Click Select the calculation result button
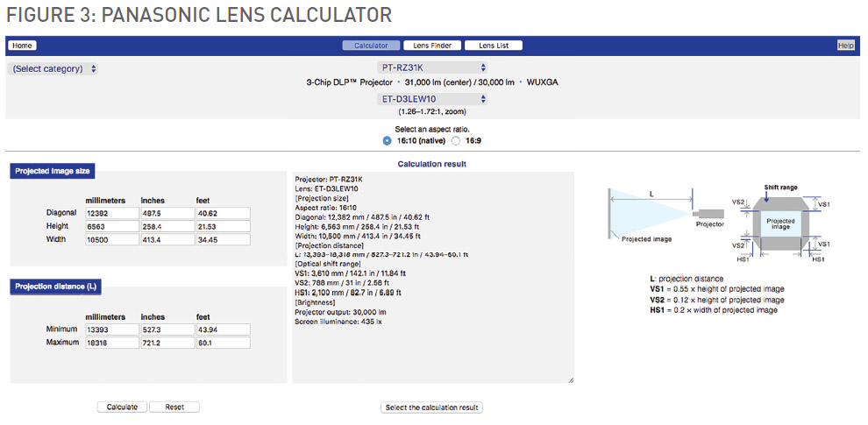Image resolution: width=868 pixels, height=425 pixels. [432, 407]
